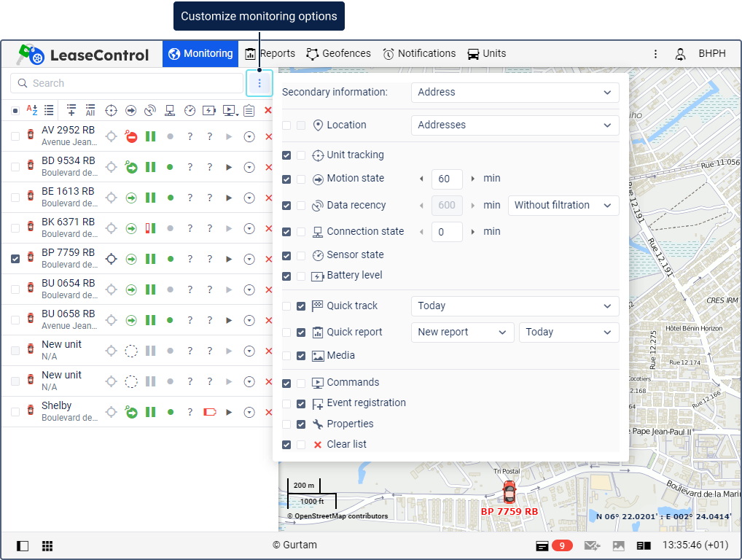The width and height of the screenshot is (742, 560).
Task: Open the Notifications tab
Action: point(419,54)
